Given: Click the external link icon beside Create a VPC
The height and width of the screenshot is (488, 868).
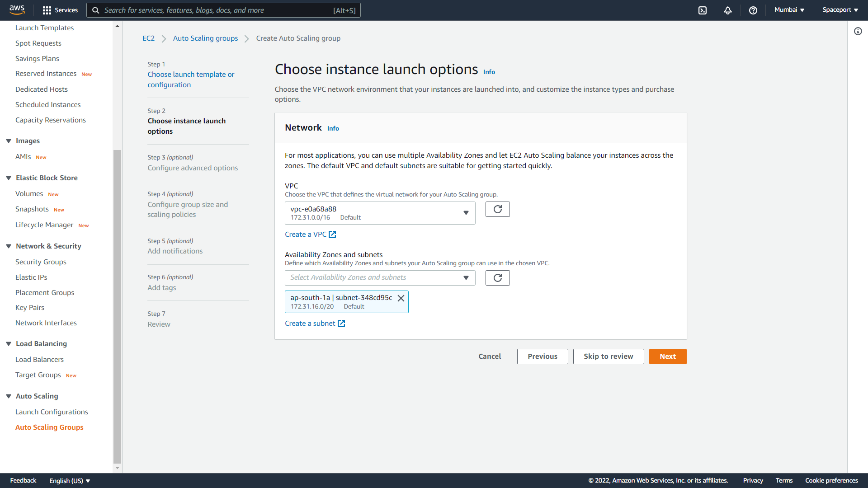Looking at the screenshot, I should pyautogui.click(x=332, y=235).
